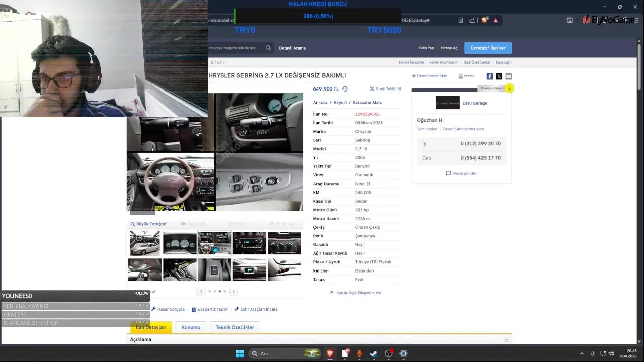Image resolution: width=644 pixels, height=362 pixels.
Task: Collapse the Açıklama section arrow
Action: [x=506, y=340]
